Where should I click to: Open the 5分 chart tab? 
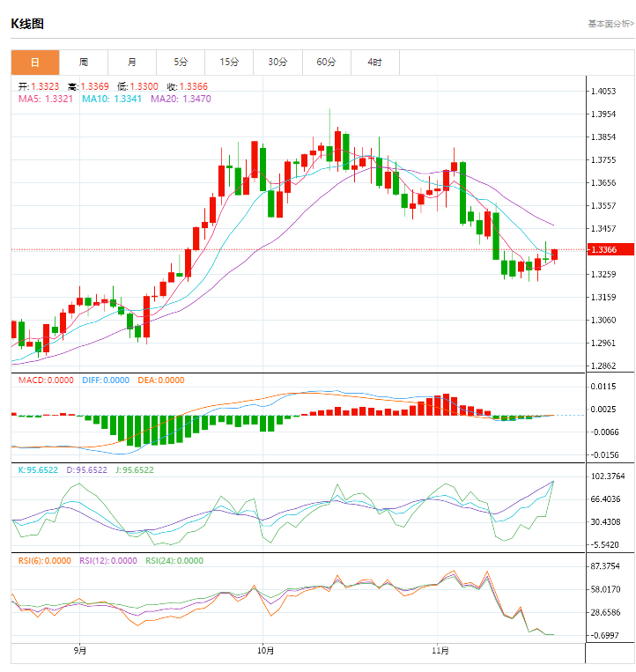coord(181,63)
